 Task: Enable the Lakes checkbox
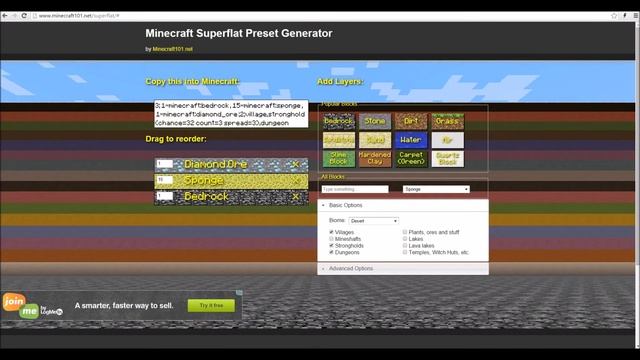pos(405,239)
